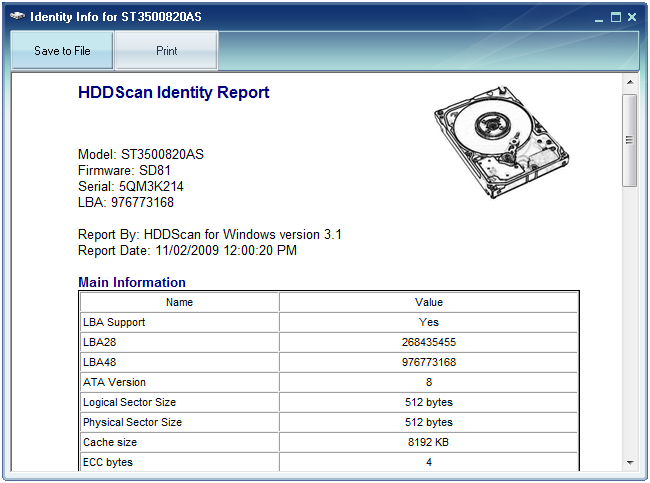Click the Main Information heading
The height and width of the screenshot is (483, 650).
(132, 282)
